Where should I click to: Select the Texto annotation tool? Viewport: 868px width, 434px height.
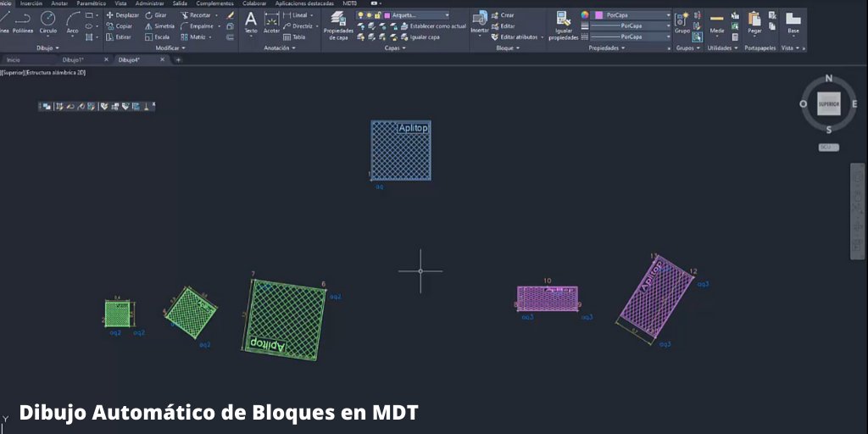(x=251, y=23)
